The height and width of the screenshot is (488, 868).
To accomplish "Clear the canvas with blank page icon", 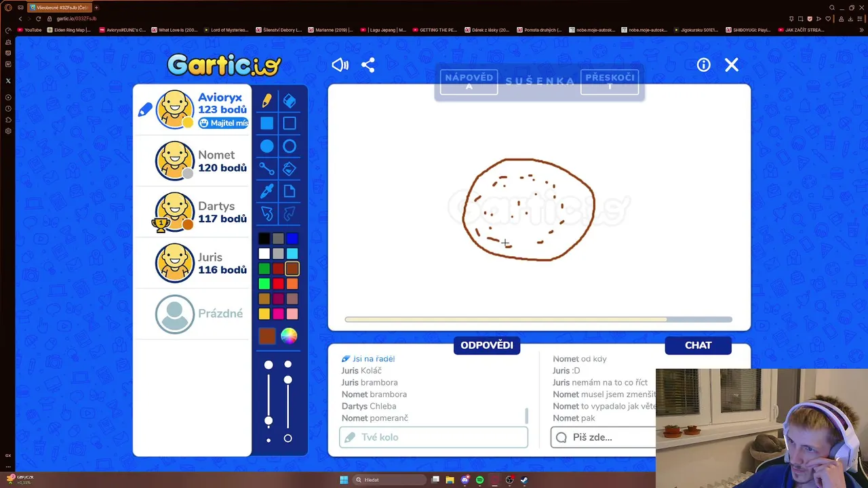I will [x=290, y=191].
